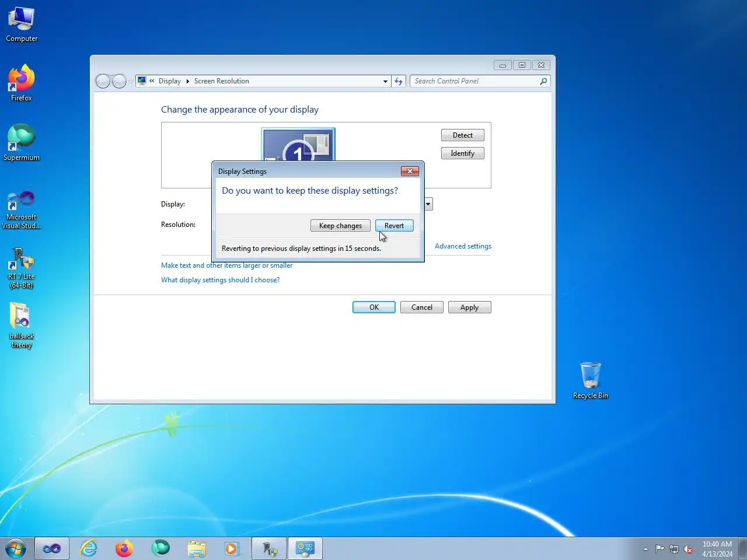
Task: Go forward in the Control Panel window
Action: pos(119,81)
